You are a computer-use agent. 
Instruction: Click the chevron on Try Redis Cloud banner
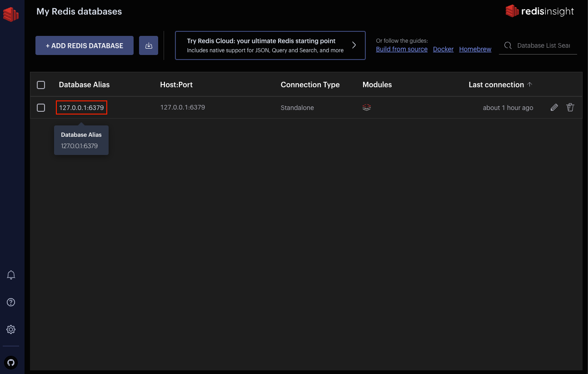(354, 45)
